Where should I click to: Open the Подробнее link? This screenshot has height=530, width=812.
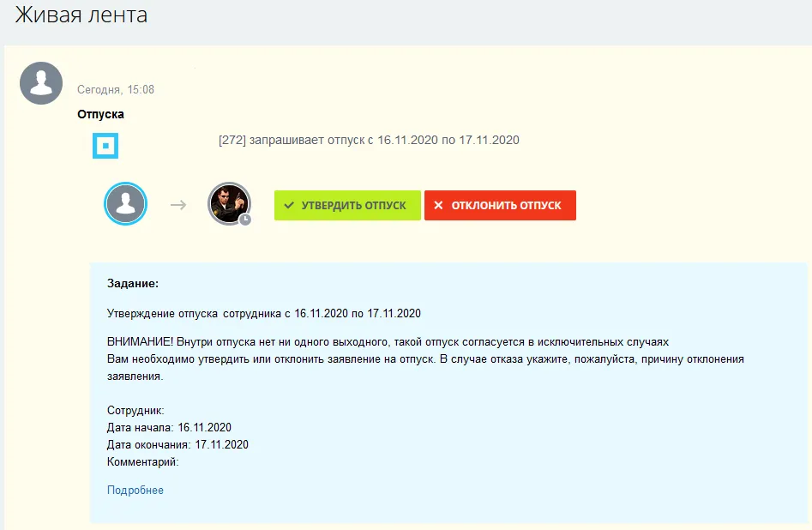[x=135, y=491]
